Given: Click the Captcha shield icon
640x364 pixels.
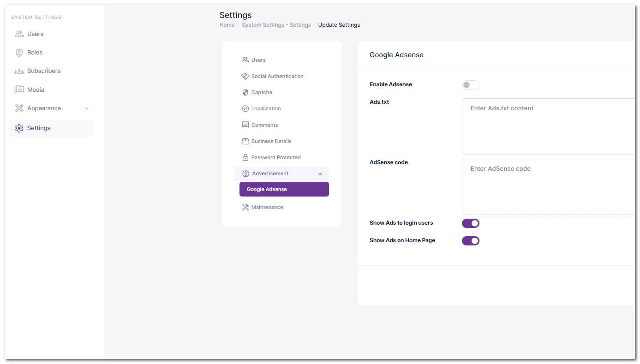Looking at the screenshot, I should click(245, 92).
